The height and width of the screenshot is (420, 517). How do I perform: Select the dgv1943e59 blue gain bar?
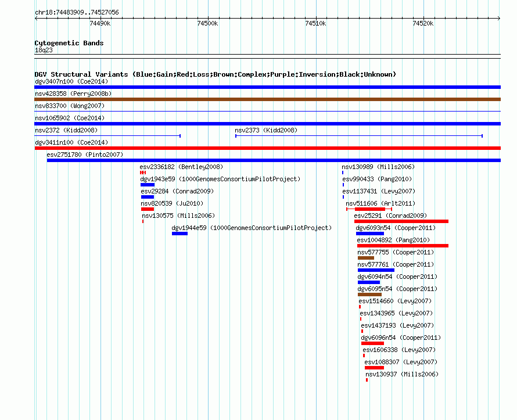[148, 185]
